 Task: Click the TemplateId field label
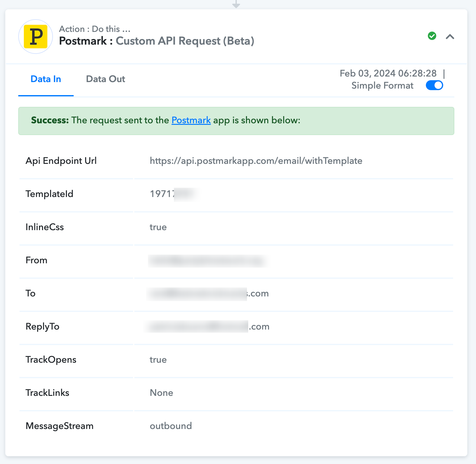click(x=50, y=194)
